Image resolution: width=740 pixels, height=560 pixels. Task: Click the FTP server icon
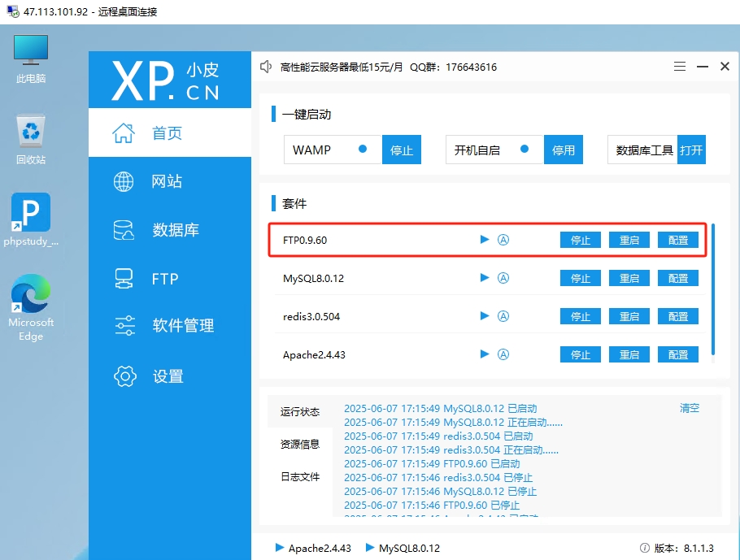(x=124, y=278)
